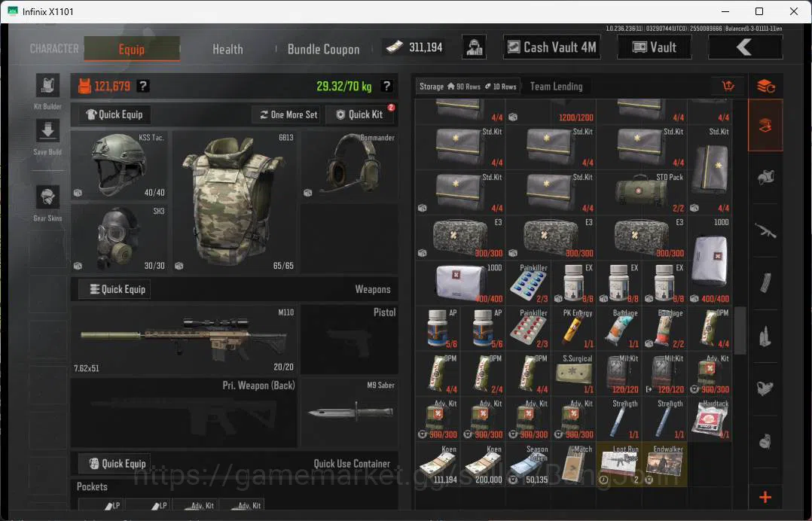812x521 pixels.
Task: Click the stack-with-refresh sort storage icon
Action: [765, 87]
